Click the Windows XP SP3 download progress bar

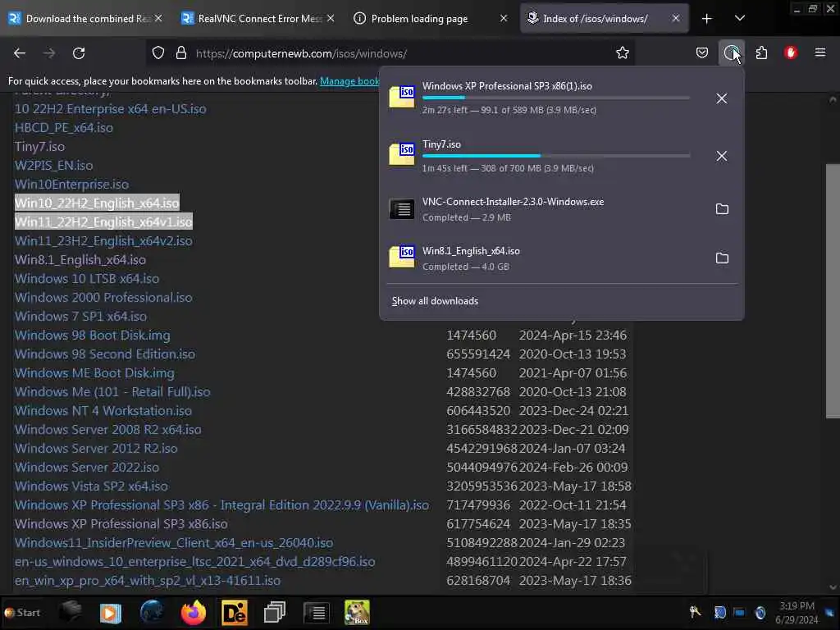click(x=555, y=98)
